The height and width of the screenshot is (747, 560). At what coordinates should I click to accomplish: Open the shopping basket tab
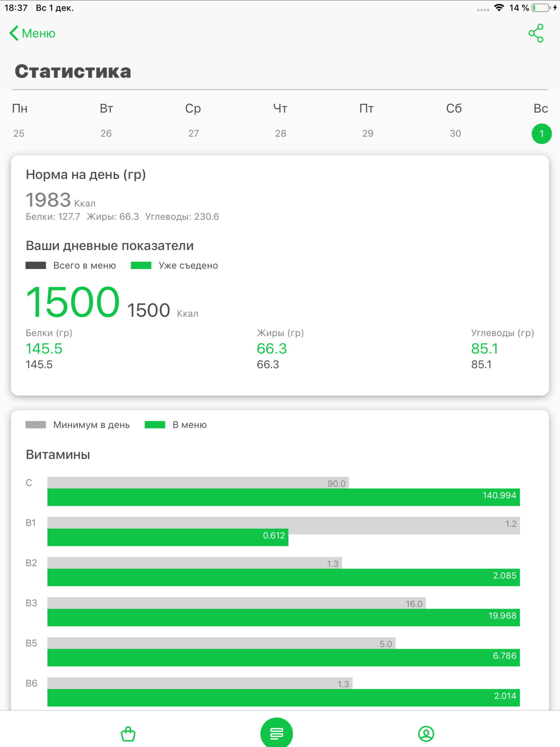(128, 734)
